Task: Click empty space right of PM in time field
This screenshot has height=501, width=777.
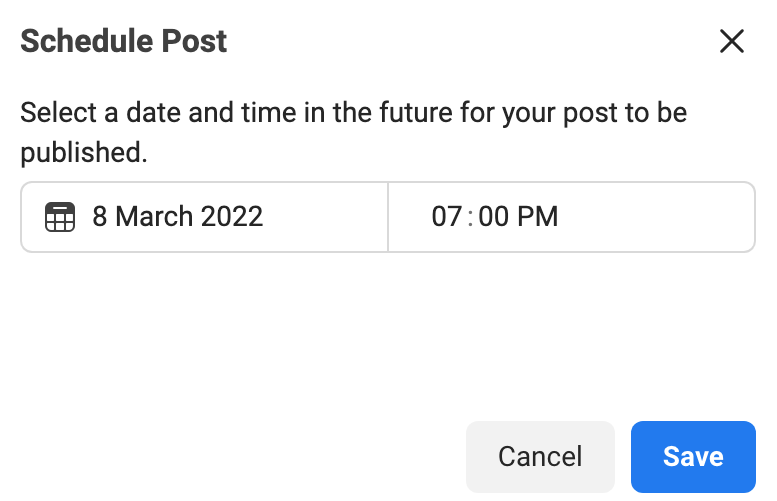Action: 660,217
